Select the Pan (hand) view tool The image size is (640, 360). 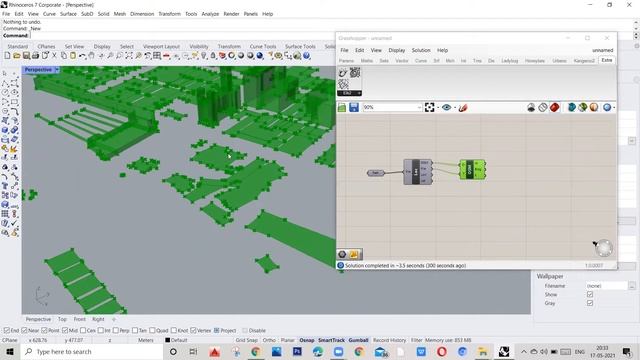(x=92, y=56)
